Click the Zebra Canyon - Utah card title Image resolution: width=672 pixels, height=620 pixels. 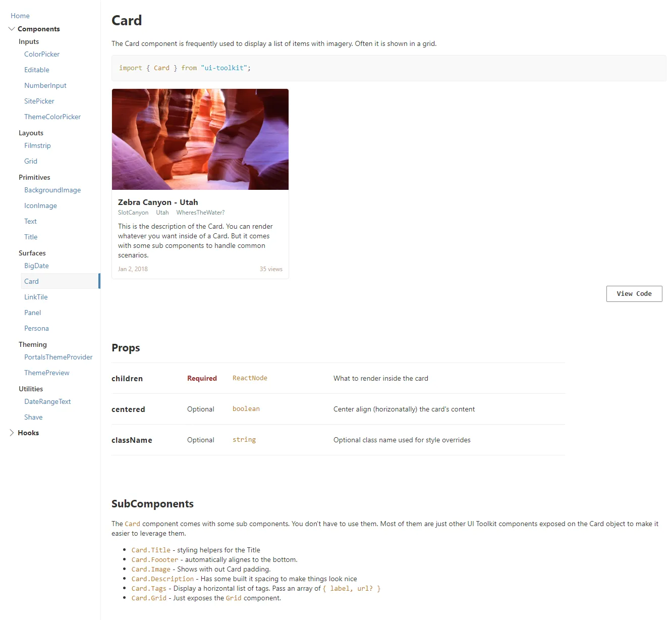click(158, 202)
